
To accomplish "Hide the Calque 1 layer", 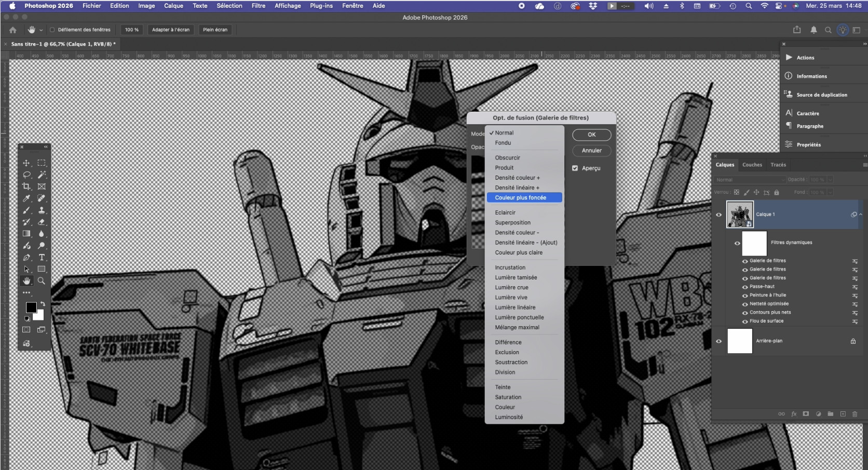I will 719,214.
